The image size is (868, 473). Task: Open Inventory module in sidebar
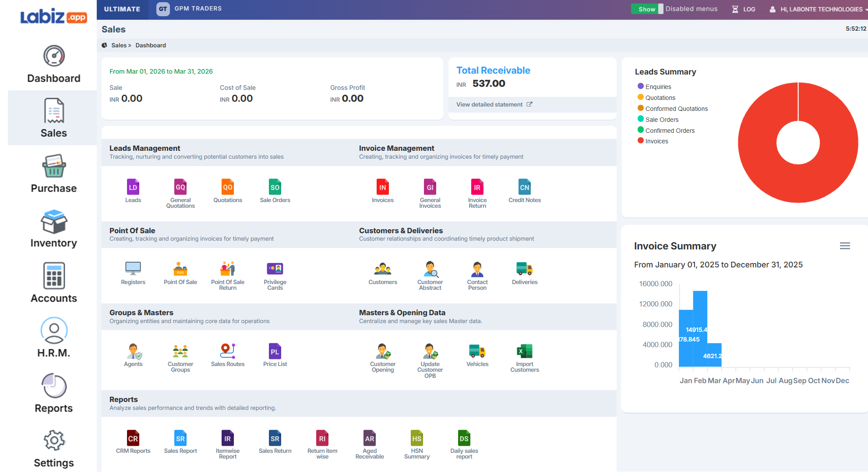pos(54,228)
